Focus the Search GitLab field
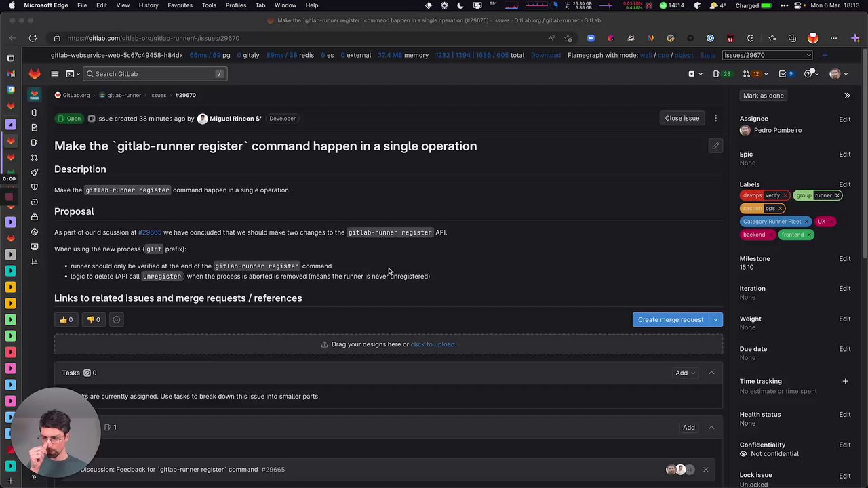This screenshot has width=868, height=488. (x=156, y=73)
